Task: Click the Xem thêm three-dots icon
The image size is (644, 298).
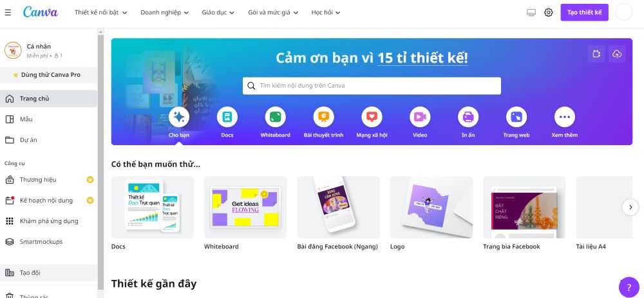Action: tap(565, 117)
